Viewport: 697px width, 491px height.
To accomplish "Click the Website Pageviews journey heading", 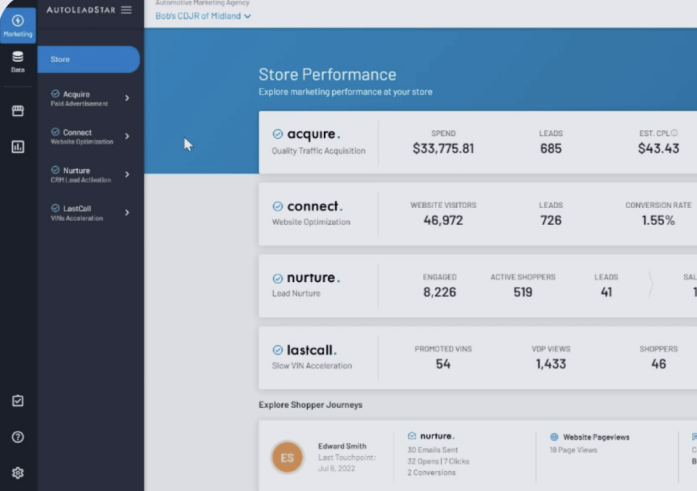I will tap(596, 437).
